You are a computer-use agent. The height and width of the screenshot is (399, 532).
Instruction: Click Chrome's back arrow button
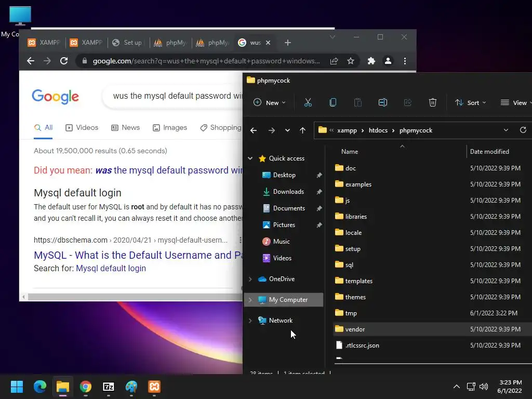coord(31,61)
